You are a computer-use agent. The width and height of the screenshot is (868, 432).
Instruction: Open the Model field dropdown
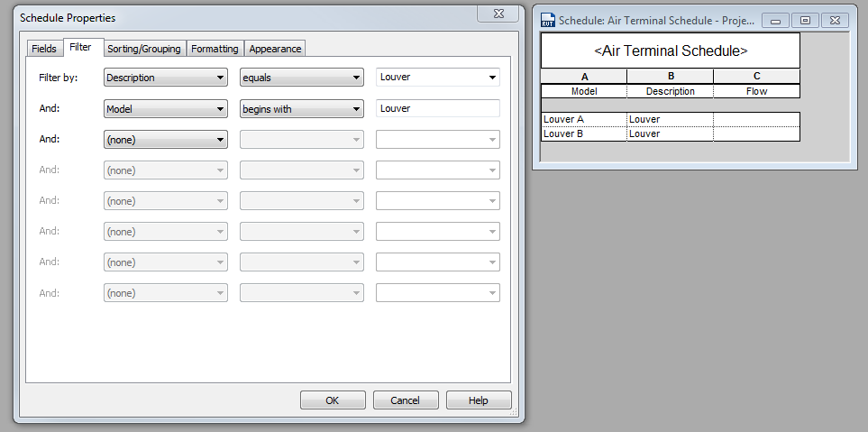point(166,109)
